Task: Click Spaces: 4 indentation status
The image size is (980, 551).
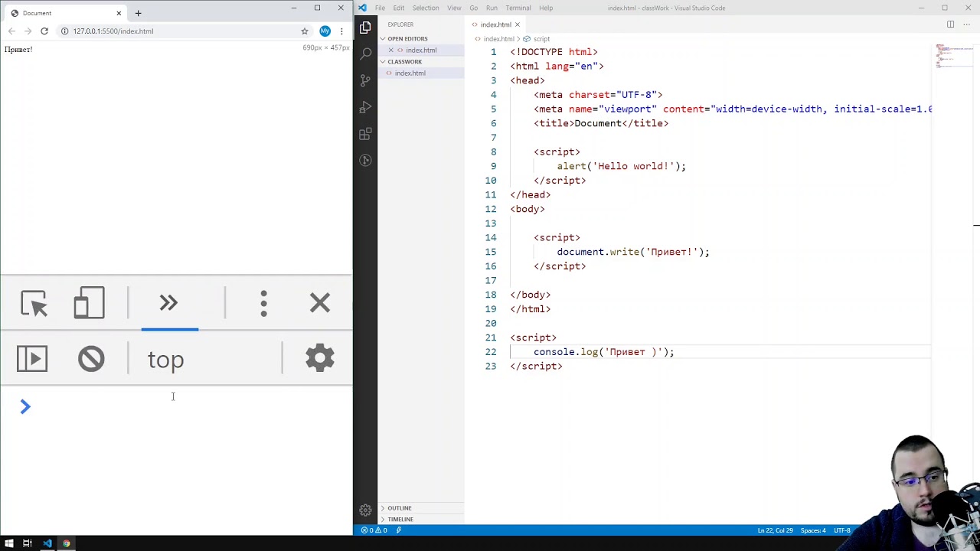Action: point(813,530)
